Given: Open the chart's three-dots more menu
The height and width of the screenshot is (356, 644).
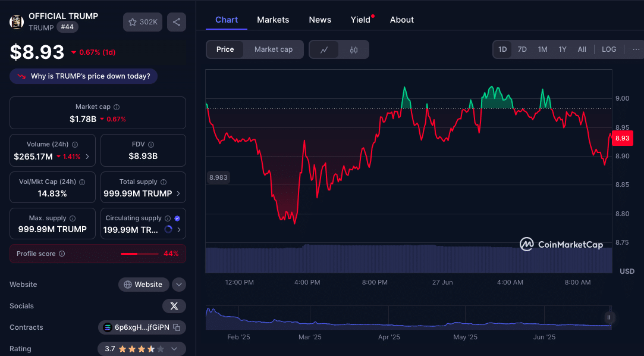Looking at the screenshot, I should tap(636, 49).
